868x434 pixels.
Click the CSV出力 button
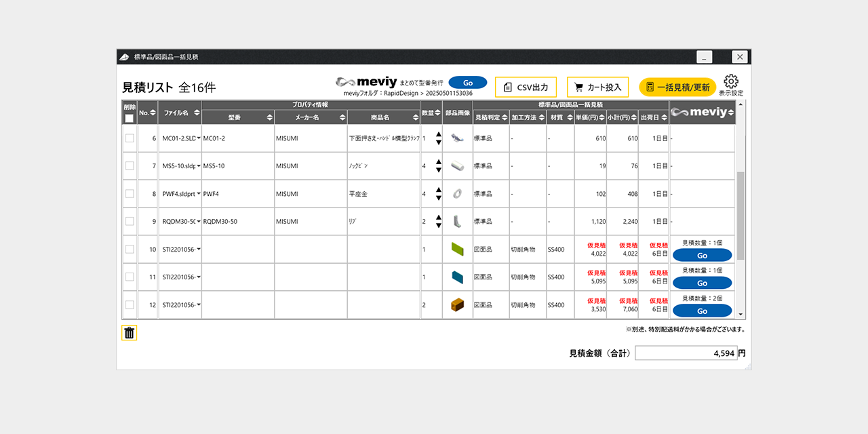pos(526,87)
